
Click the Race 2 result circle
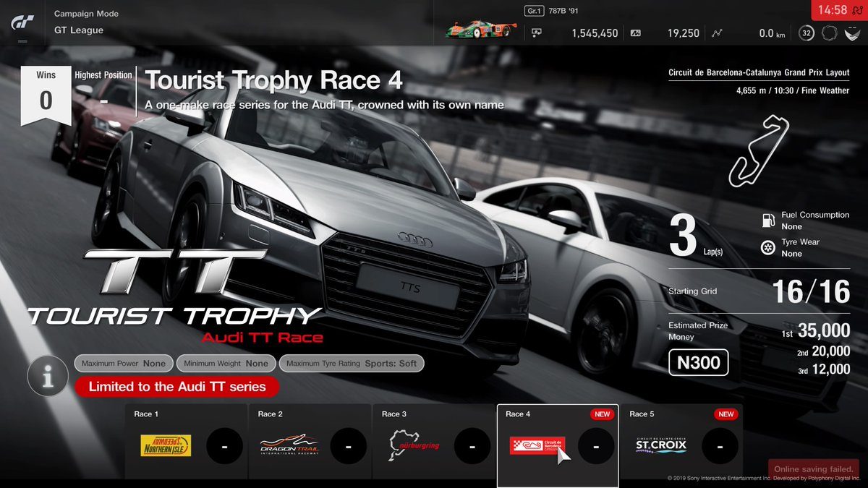click(349, 447)
